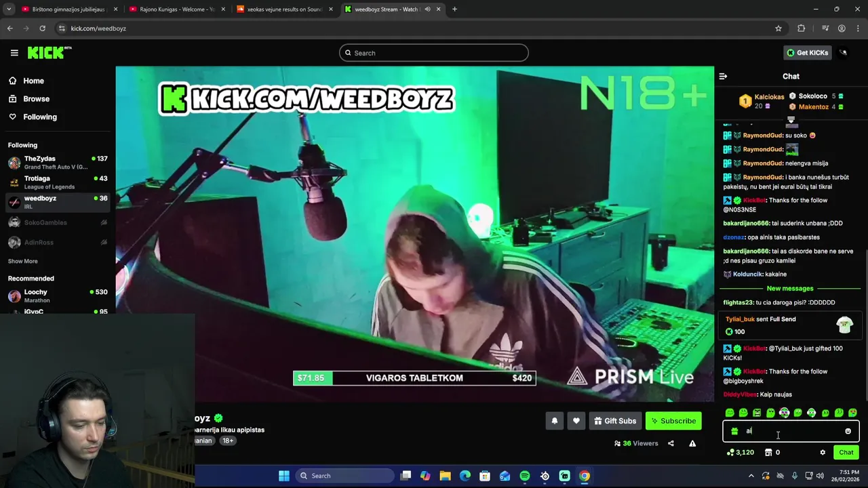Screen dimensions: 868x488
Task: Go to Home in sidebar
Action: [x=33, y=81]
